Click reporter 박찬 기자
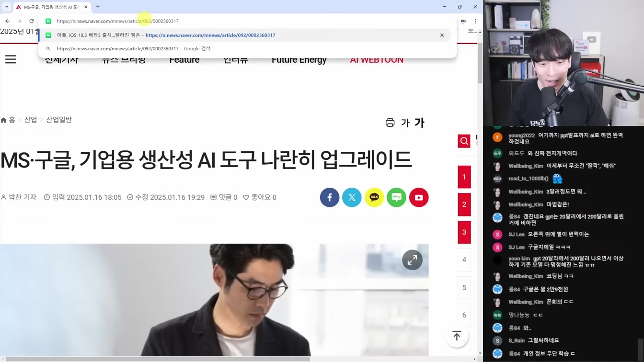 (x=19, y=197)
